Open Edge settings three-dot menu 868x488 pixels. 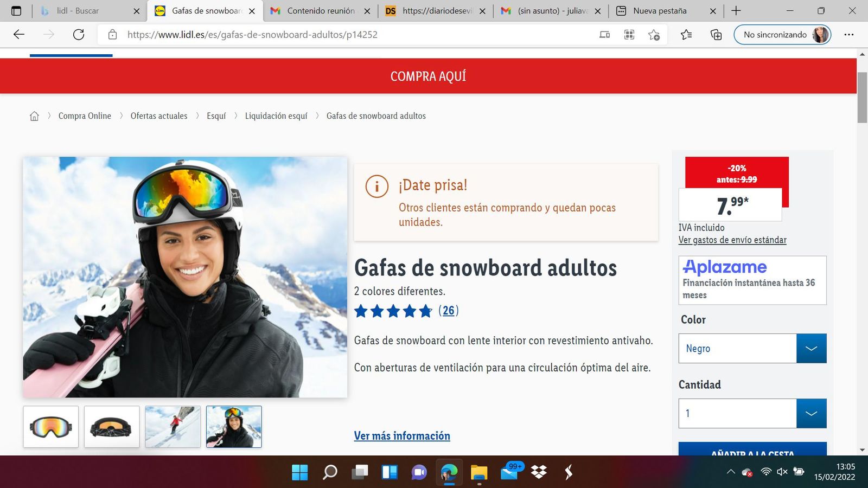tap(850, 34)
